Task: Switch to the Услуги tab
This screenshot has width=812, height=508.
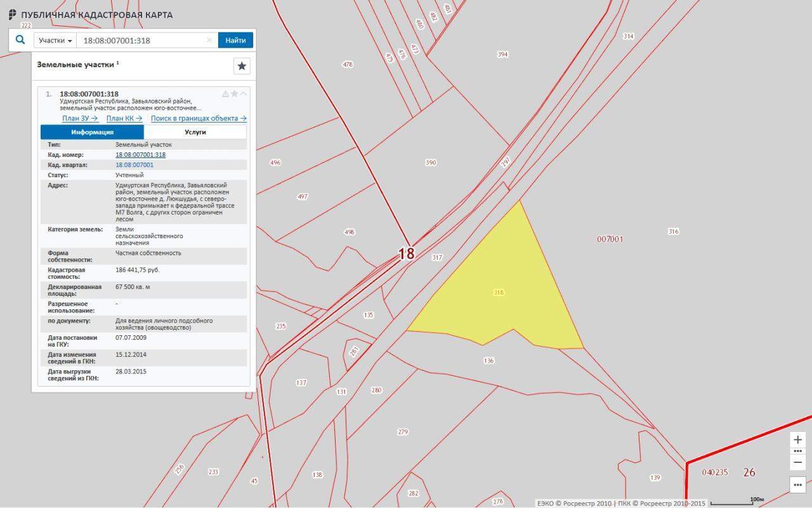Action: (195, 132)
